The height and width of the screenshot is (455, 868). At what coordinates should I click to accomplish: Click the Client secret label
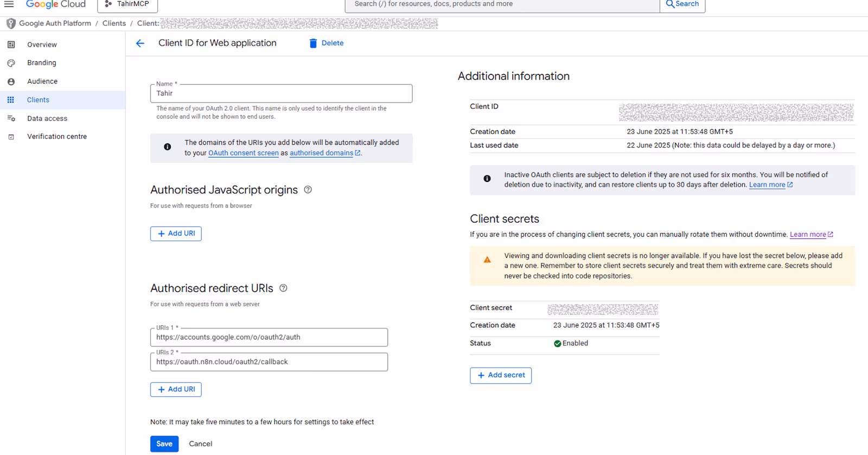pos(491,308)
